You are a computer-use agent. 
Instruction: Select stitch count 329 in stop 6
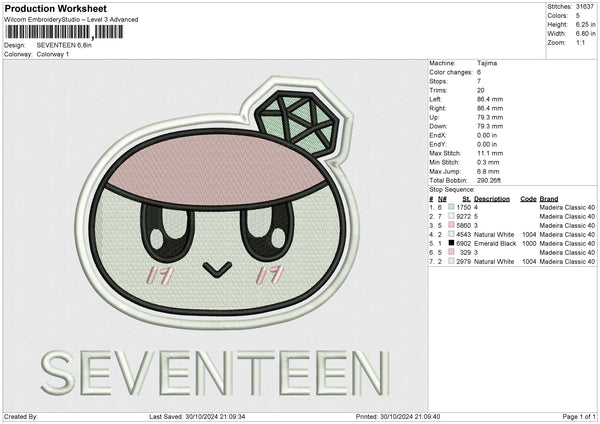pyautogui.click(x=465, y=253)
